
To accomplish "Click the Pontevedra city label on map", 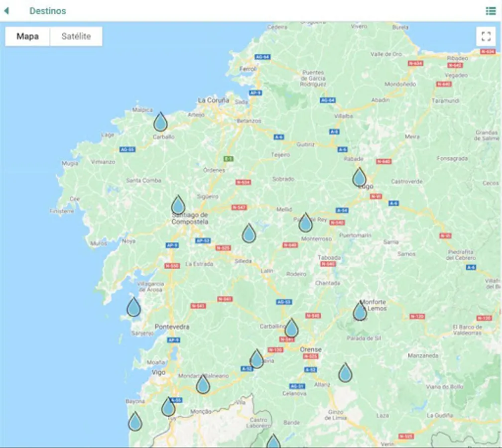I will pos(172,327).
